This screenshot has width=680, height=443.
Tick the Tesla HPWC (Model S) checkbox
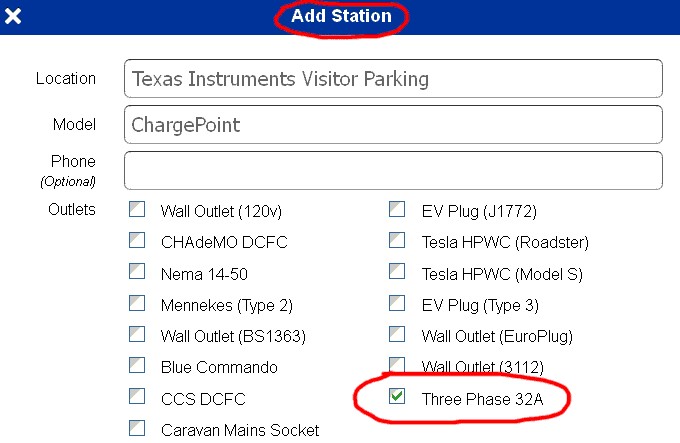coord(397,272)
